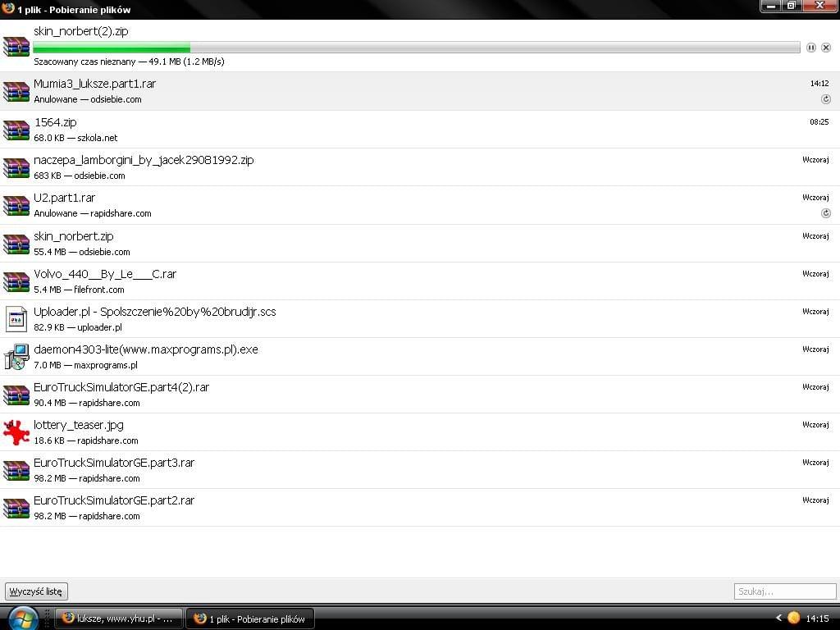Select the Uploader.pl Spolszczenie scs file name
This screenshot has width=840, height=630.
(x=155, y=312)
